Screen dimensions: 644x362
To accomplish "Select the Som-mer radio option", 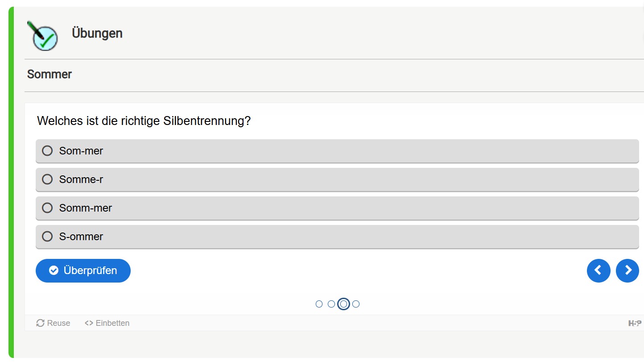I will click(x=337, y=151).
